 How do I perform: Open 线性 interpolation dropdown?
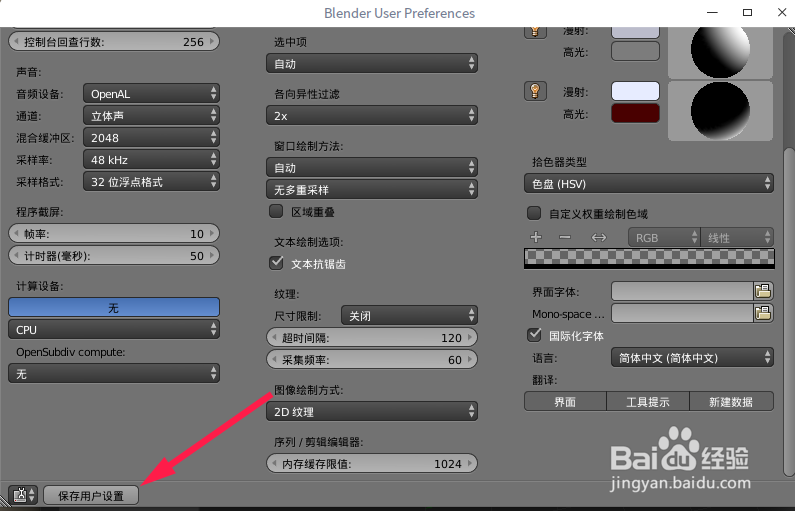[x=737, y=237]
